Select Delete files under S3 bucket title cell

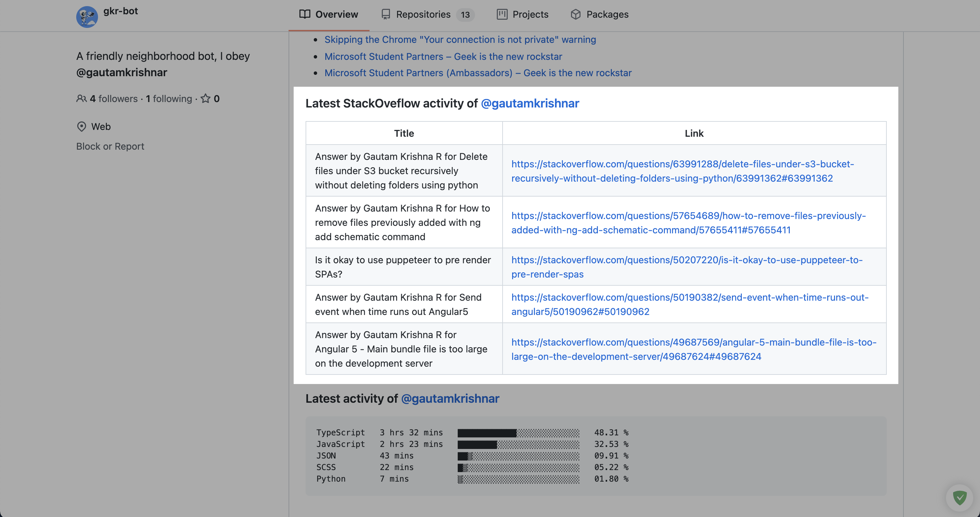click(x=404, y=171)
